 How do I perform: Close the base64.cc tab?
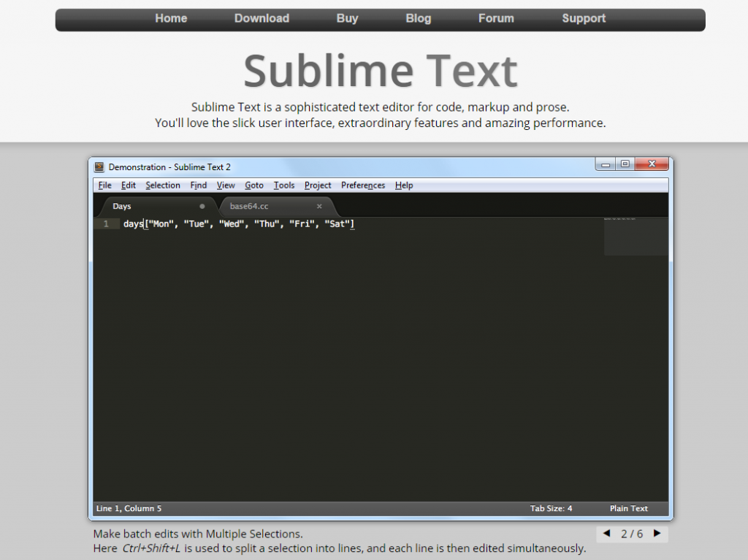[319, 207]
